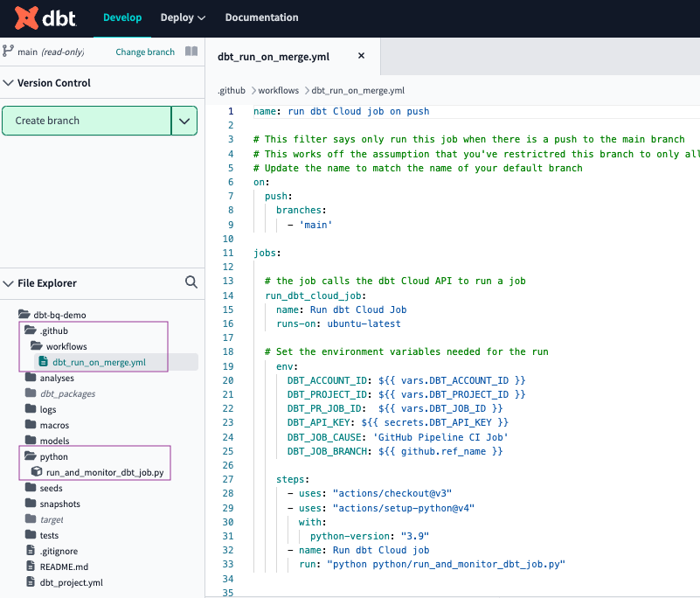Screen dimensions: 700x598
Task: Expand the logs folder
Action: pos(40,409)
